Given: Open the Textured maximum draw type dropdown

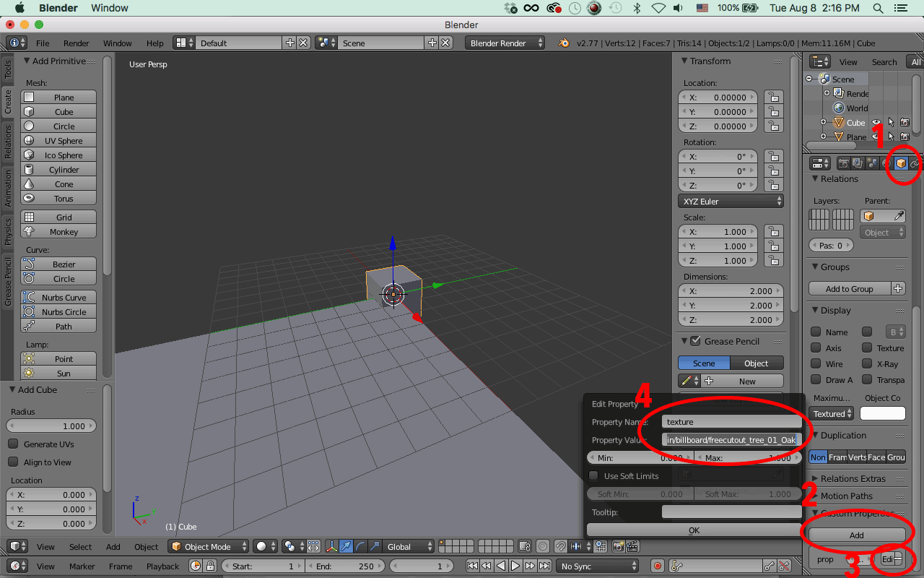Looking at the screenshot, I should [832, 413].
